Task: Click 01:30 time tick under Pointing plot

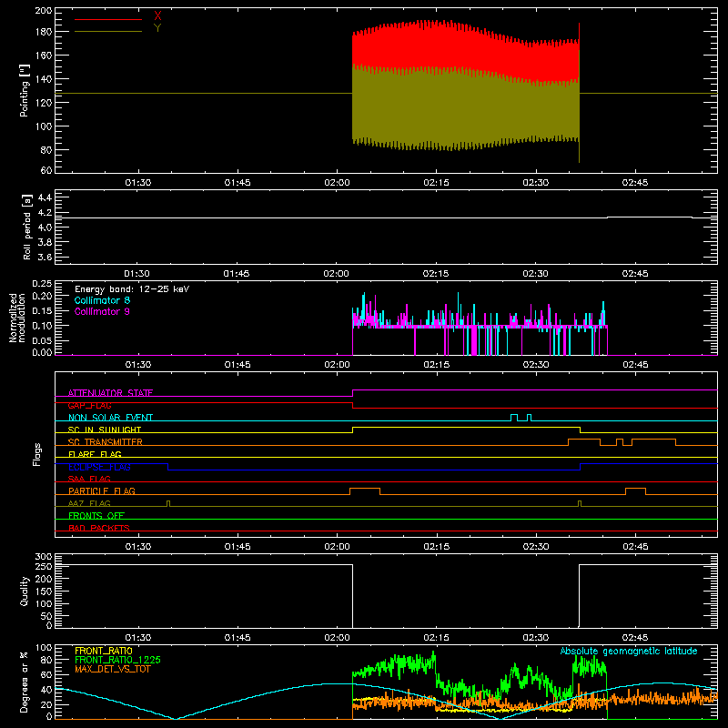Action: [138, 183]
